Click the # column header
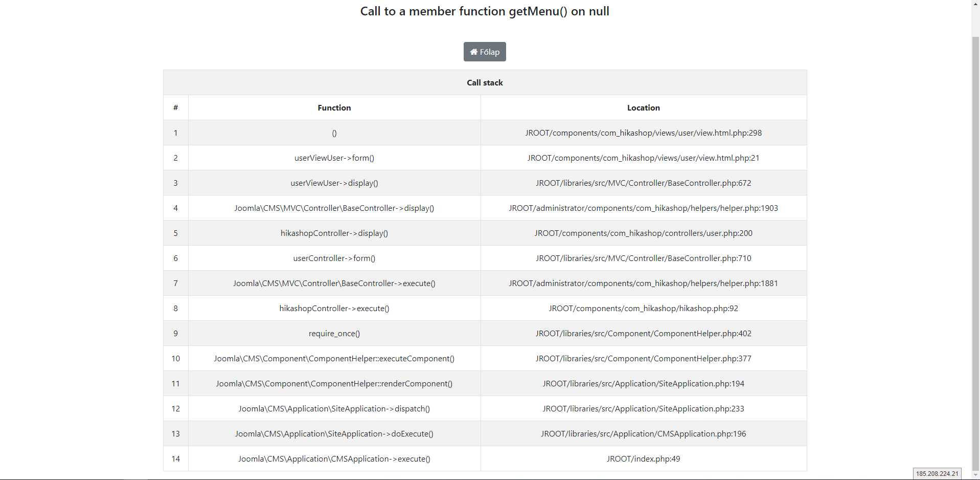980x480 pixels. click(x=175, y=107)
